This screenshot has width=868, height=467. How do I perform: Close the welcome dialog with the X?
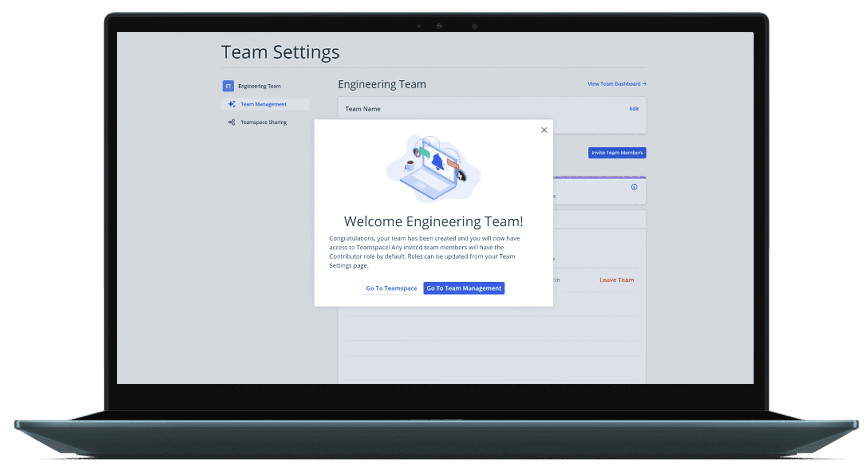[x=544, y=130]
